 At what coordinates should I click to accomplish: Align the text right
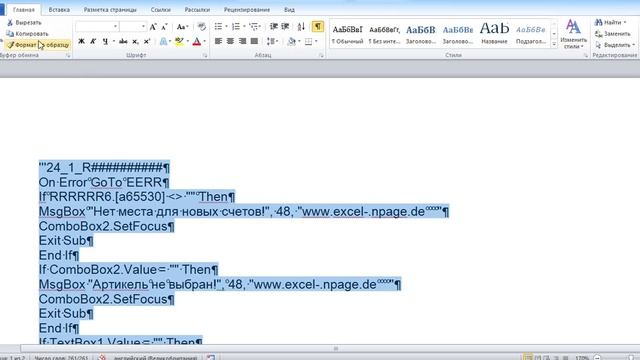pos(242,41)
